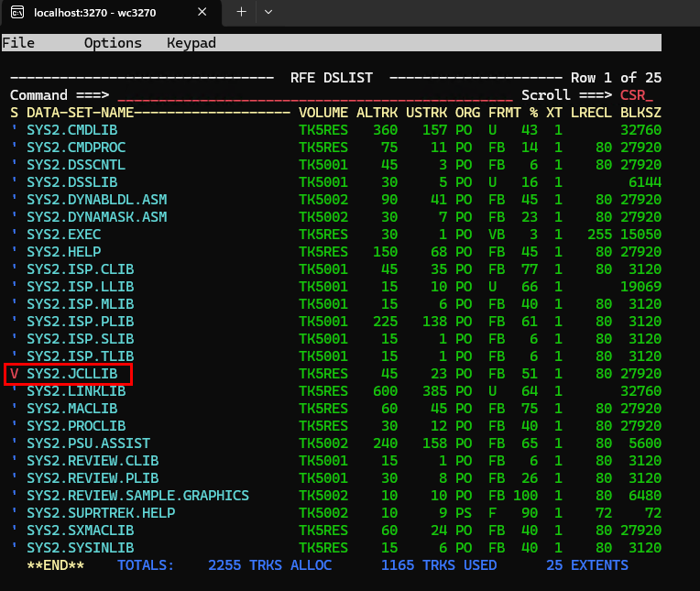The image size is (700, 591).
Task: Open the File menu
Action: [x=18, y=43]
